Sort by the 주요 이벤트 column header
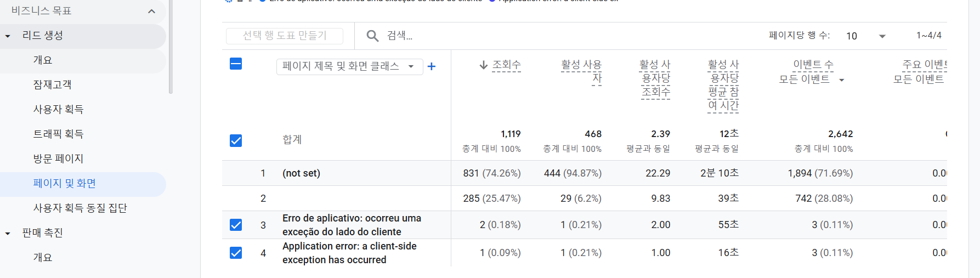 tap(925, 65)
